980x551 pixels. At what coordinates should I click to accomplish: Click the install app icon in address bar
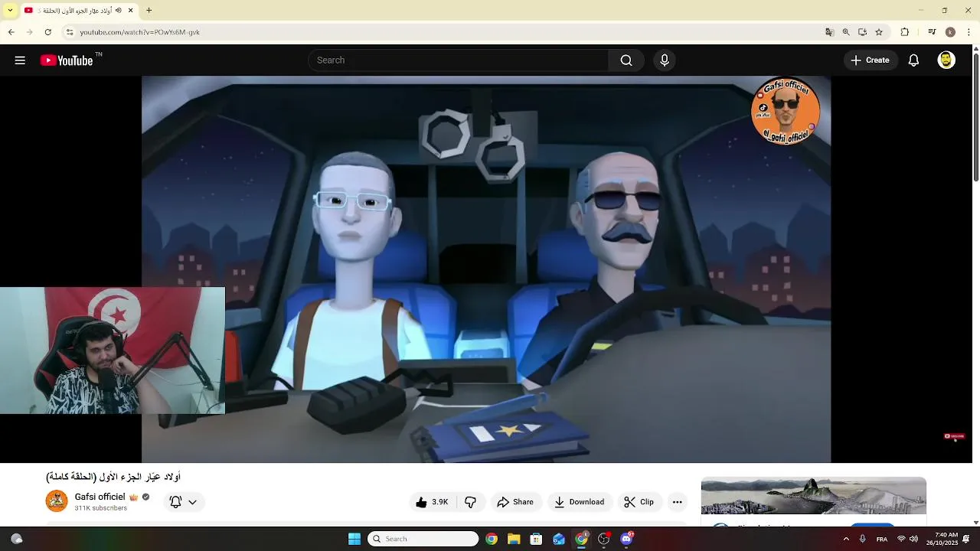(862, 32)
